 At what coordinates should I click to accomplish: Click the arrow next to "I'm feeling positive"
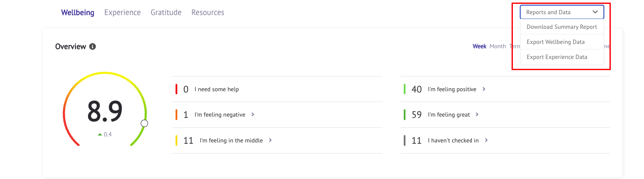tap(484, 89)
